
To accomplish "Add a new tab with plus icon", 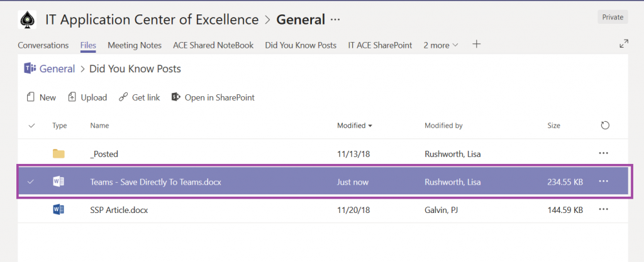I will tap(477, 44).
